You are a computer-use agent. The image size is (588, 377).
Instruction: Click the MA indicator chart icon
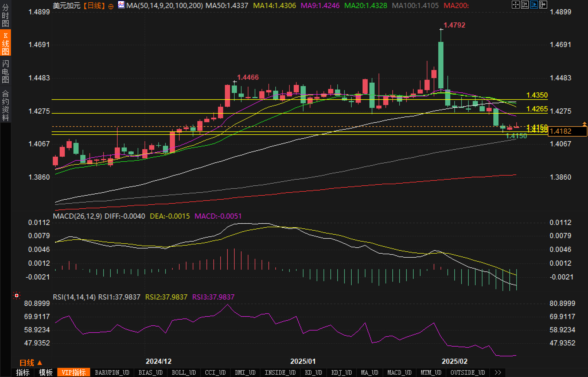coord(121,5)
